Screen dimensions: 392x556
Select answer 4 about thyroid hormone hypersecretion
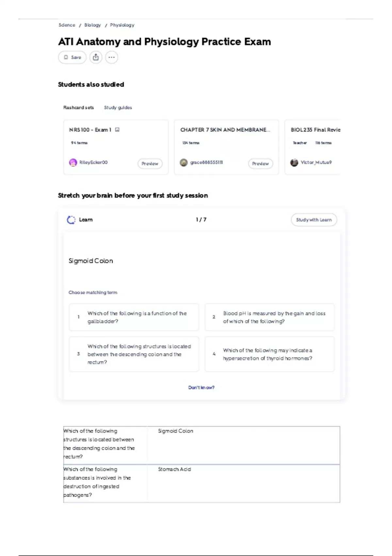[x=269, y=354]
